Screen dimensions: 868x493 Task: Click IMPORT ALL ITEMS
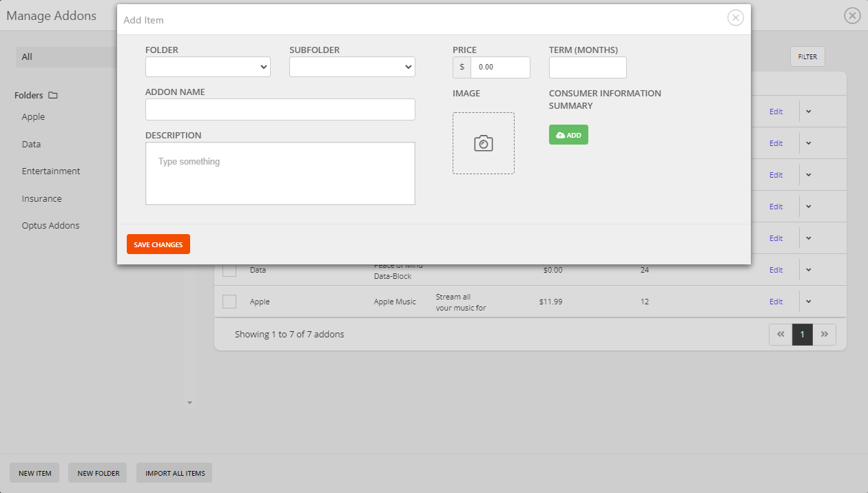(x=174, y=473)
